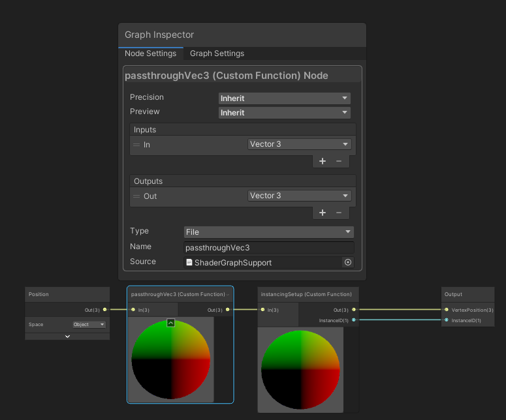Click the Inputs section header
The height and width of the screenshot is (420, 506).
pyautogui.click(x=243, y=130)
